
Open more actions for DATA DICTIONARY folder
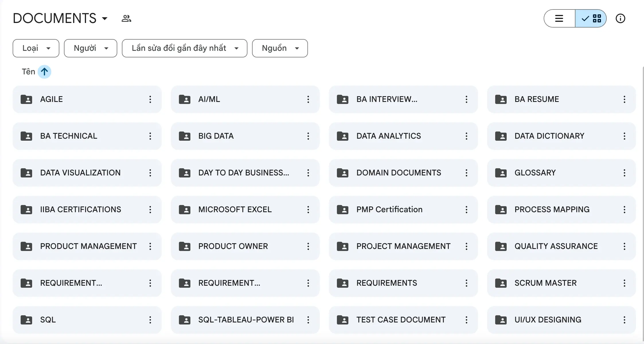point(625,136)
